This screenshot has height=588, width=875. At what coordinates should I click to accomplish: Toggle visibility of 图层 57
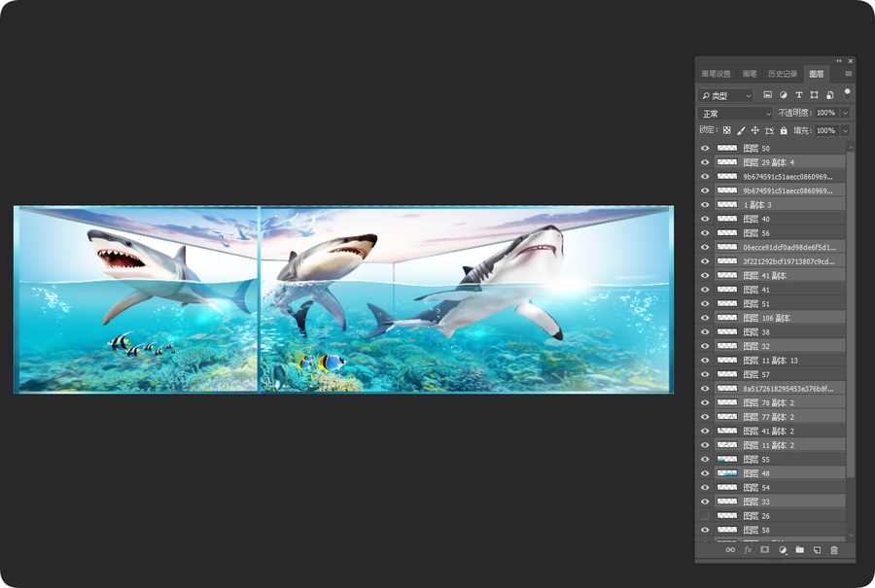coord(705,374)
